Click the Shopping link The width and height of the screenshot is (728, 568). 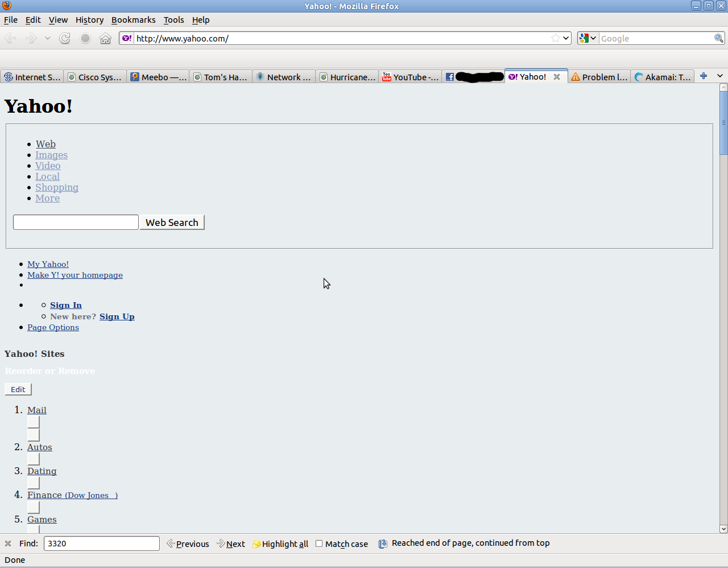tap(57, 187)
